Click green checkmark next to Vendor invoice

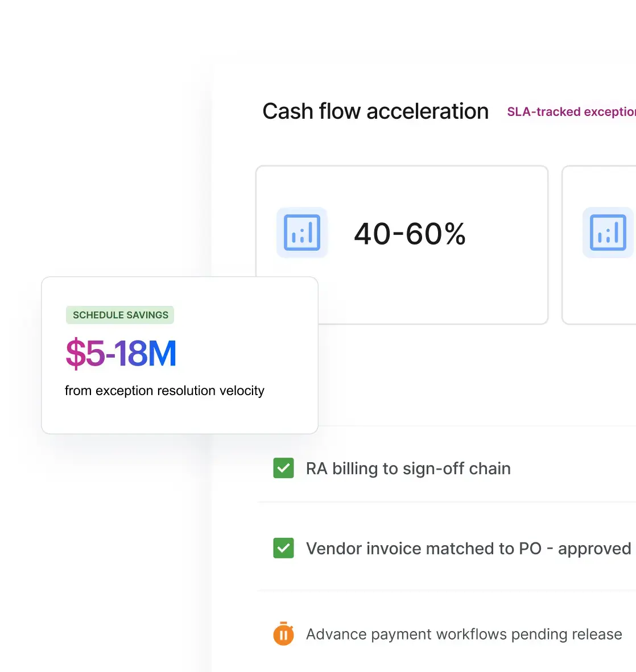tap(283, 548)
